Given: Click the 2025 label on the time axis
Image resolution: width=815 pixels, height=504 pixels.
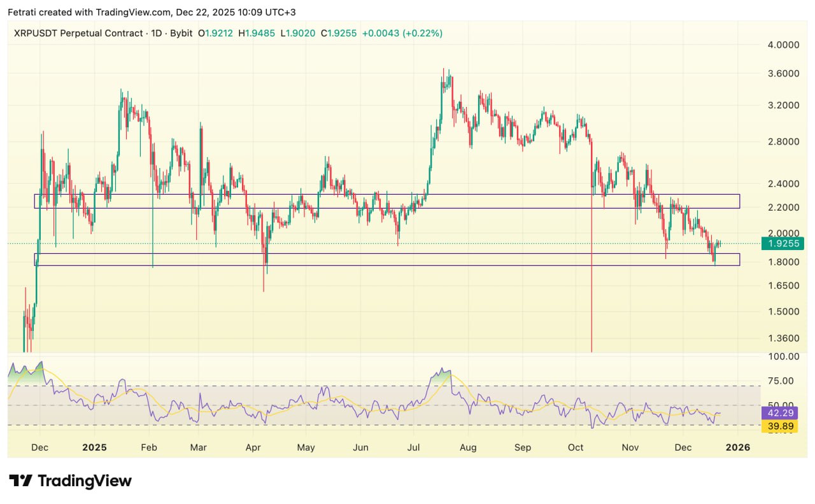Looking at the screenshot, I should click(95, 447).
